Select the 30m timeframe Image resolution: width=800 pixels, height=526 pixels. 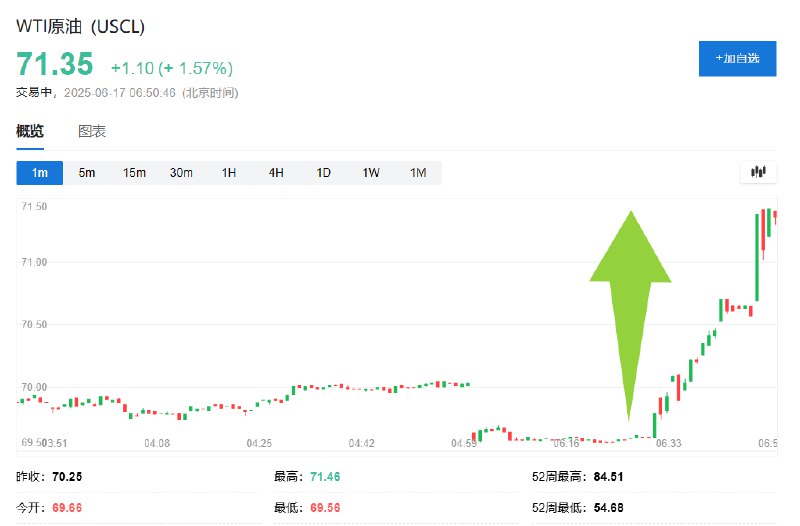click(181, 173)
